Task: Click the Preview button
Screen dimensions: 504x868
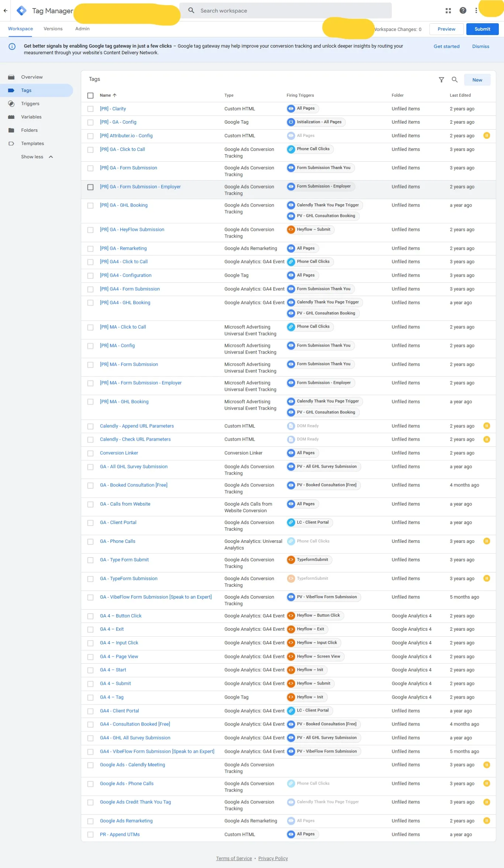Action: 446,29
